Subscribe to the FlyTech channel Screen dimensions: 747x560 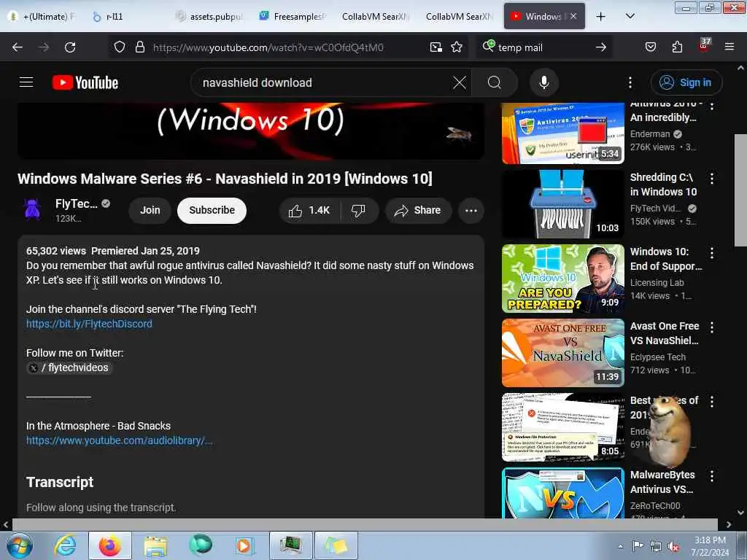tap(212, 211)
